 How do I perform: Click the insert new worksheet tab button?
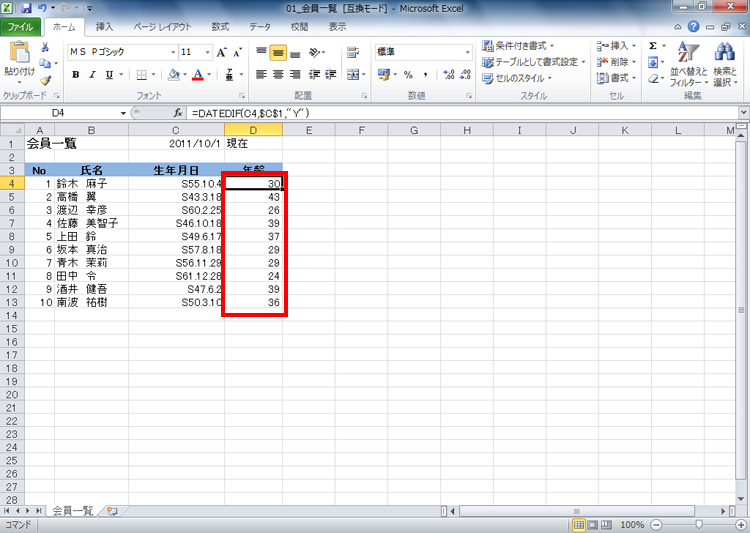(112, 511)
